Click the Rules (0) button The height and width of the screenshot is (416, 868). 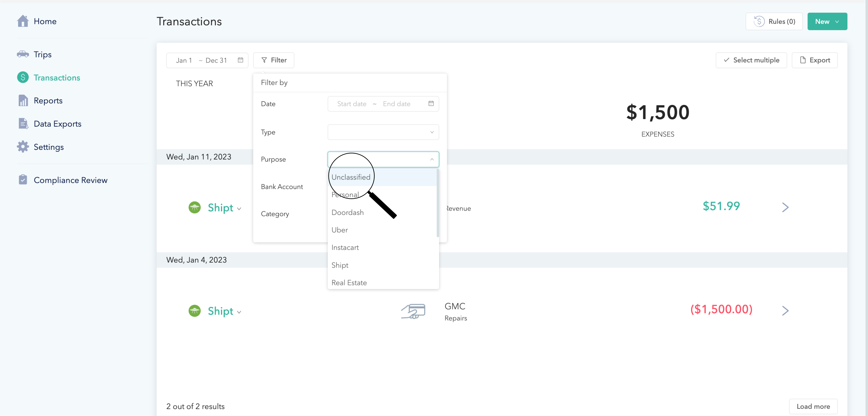tap(774, 22)
